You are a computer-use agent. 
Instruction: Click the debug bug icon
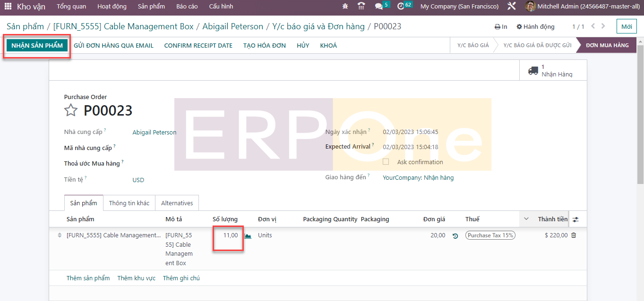[345, 7]
